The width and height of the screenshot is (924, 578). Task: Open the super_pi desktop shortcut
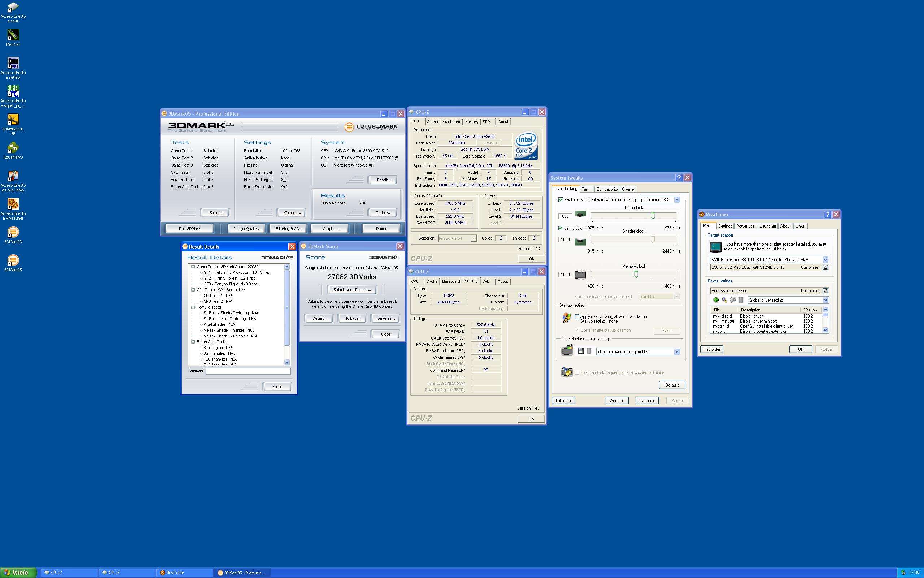pyautogui.click(x=13, y=96)
